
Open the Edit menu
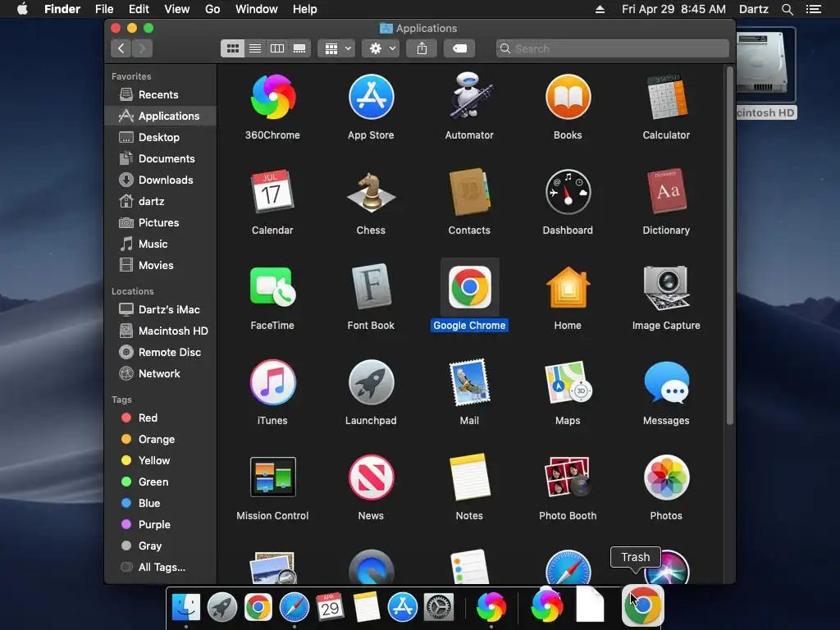tap(139, 9)
